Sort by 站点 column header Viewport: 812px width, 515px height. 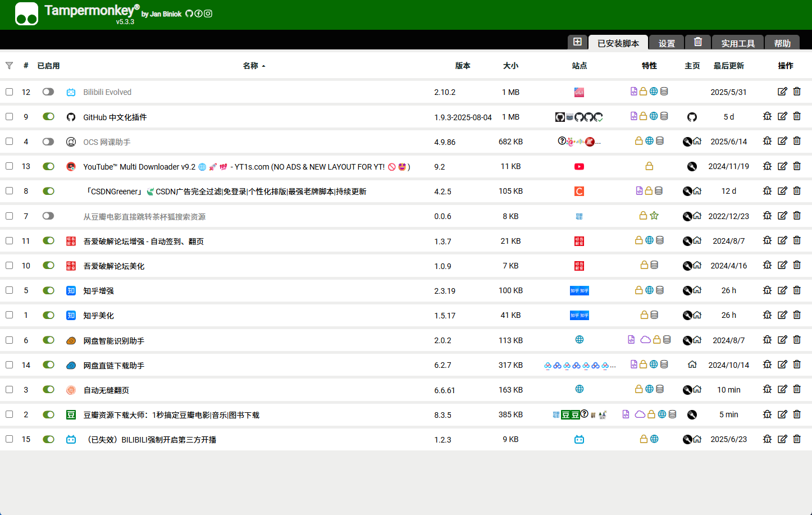[580, 66]
